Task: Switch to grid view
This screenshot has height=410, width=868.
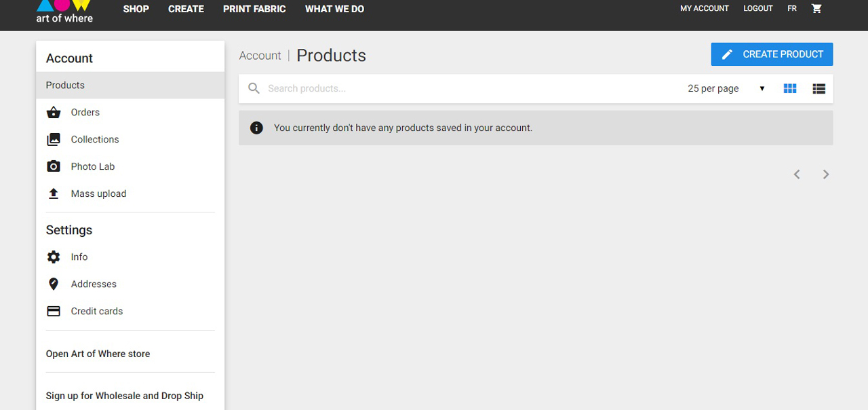Action: [x=790, y=88]
